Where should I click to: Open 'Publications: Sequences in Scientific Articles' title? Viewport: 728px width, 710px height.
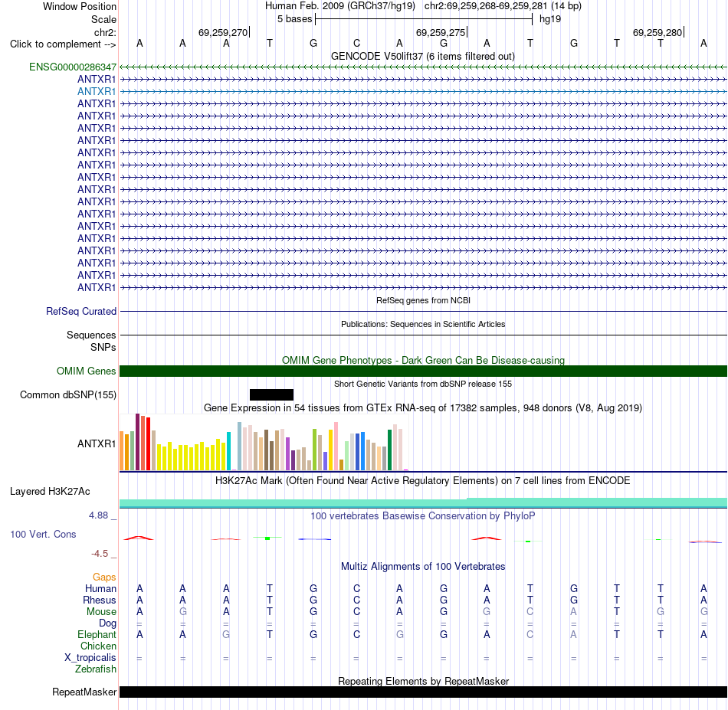(x=423, y=324)
